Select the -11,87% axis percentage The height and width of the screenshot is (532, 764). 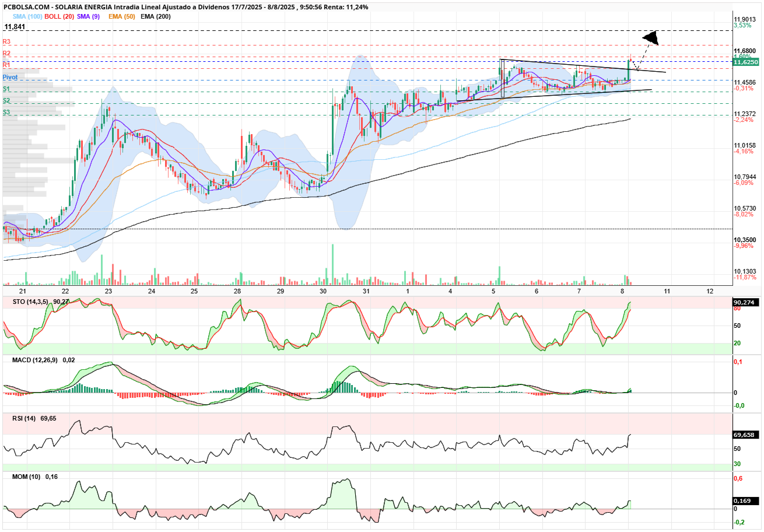tap(744, 277)
